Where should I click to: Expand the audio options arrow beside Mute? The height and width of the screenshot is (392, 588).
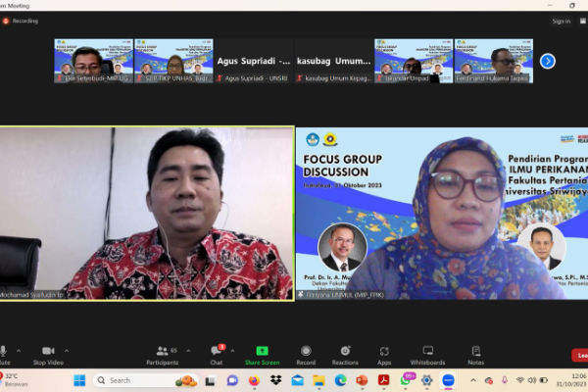coord(19,351)
